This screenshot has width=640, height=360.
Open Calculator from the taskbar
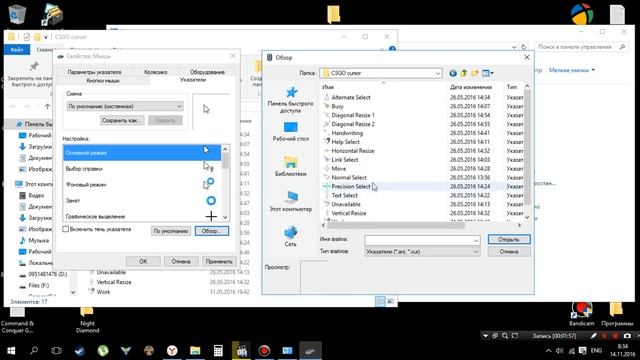(x=218, y=351)
